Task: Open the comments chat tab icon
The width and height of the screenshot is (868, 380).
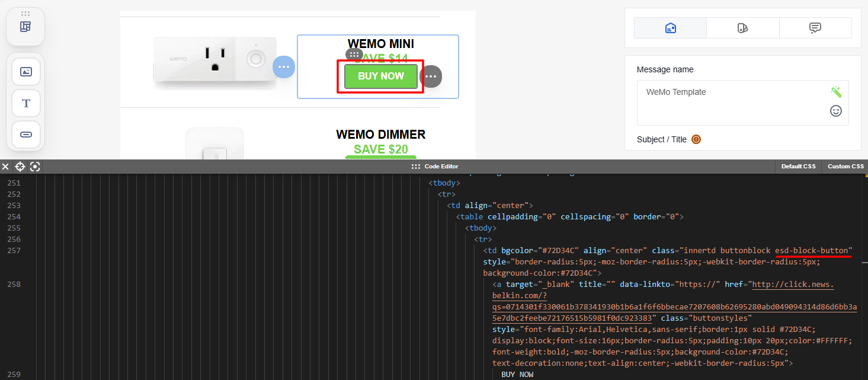Action: (x=815, y=28)
